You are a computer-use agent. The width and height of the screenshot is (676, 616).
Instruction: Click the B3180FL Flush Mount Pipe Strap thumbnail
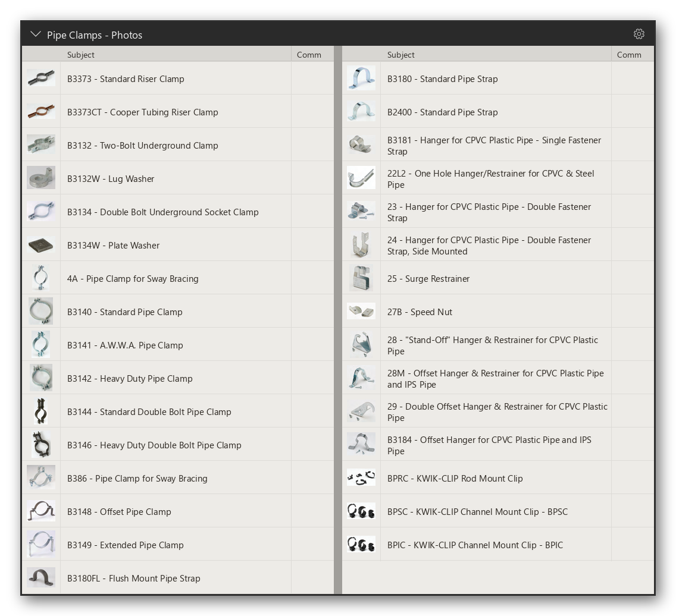pyautogui.click(x=41, y=577)
